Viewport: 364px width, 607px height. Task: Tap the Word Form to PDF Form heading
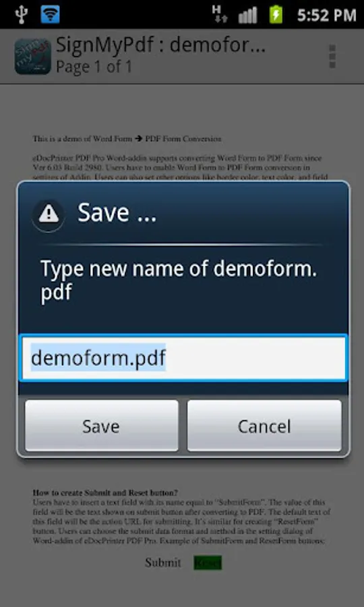[127, 138]
